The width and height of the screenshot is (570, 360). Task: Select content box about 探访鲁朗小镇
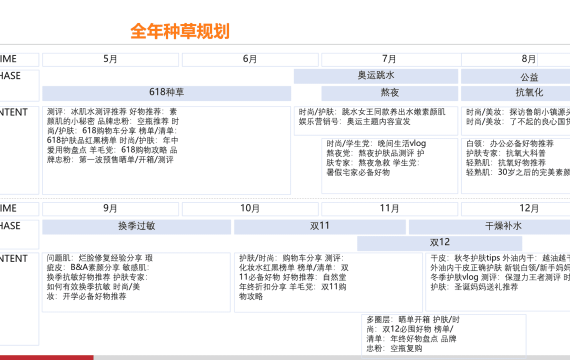click(x=515, y=120)
